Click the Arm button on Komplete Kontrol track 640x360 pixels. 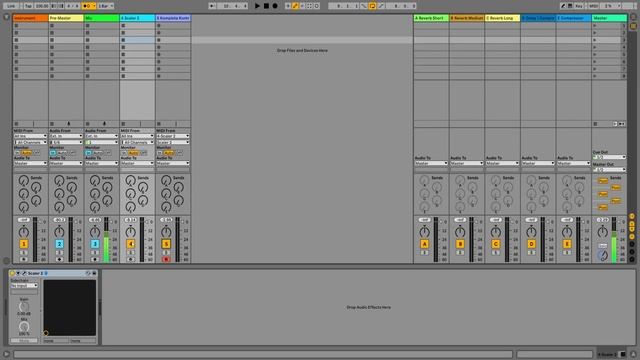(x=166, y=259)
